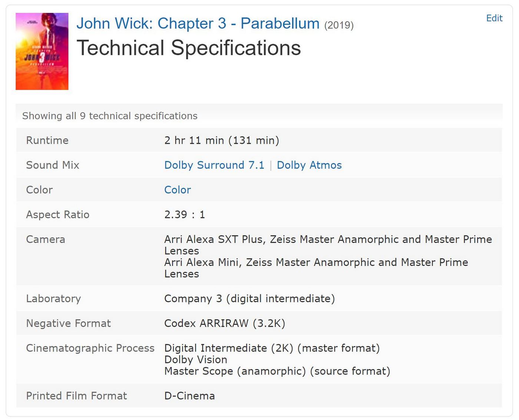The height and width of the screenshot is (420, 519).
Task: Open the Dolby Surround 7.1 sound mix link
Action: 214,165
